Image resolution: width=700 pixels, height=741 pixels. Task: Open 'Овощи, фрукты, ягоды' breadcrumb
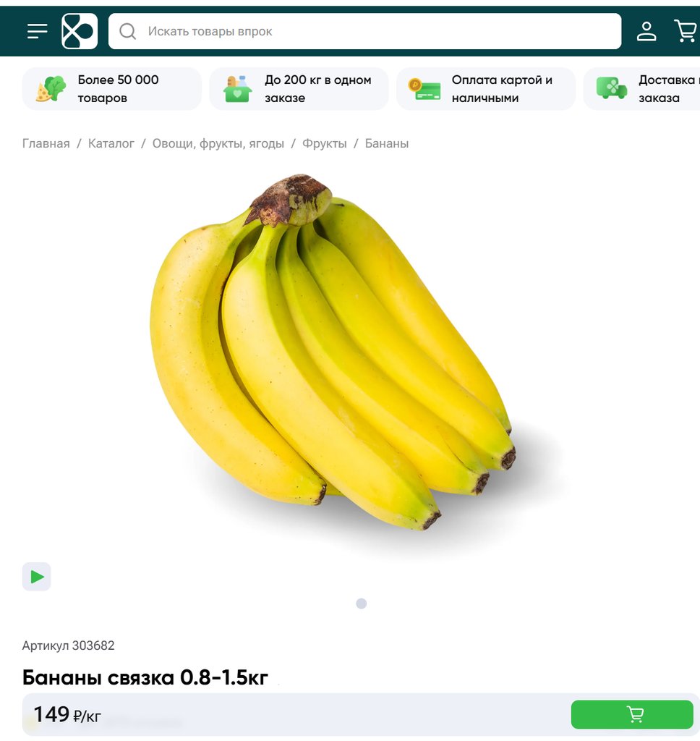click(x=218, y=143)
